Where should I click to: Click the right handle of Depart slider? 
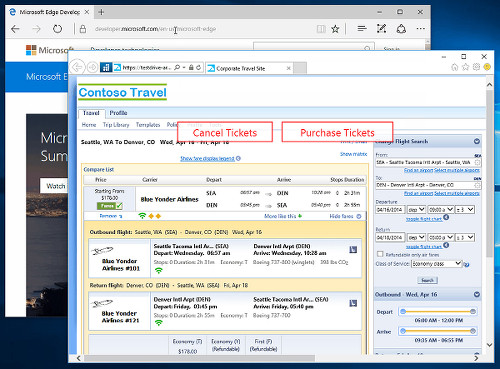(473, 312)
